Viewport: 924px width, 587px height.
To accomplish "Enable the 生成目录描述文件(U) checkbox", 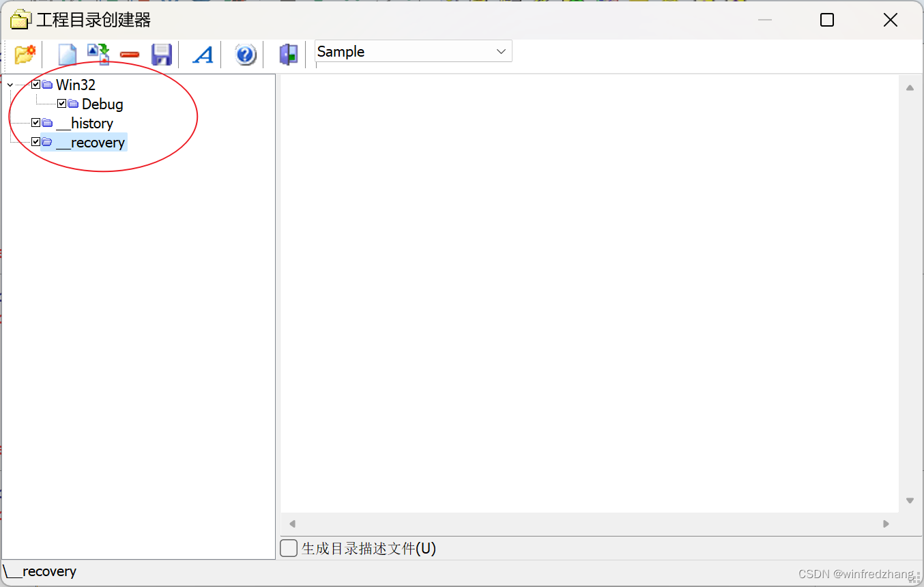I will coord(289,548).
